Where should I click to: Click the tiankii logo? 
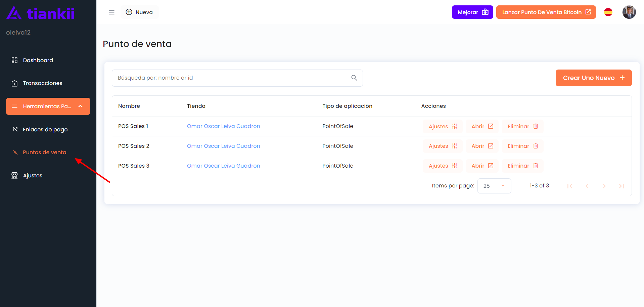click(40, 13)
